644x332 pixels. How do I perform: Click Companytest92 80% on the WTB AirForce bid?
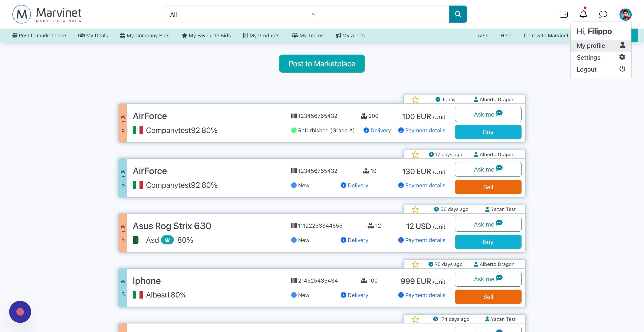[x=181, y=185]
